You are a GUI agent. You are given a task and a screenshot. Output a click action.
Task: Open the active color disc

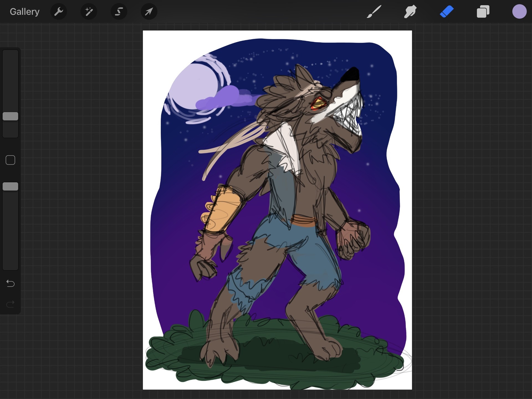pos(520,11)
